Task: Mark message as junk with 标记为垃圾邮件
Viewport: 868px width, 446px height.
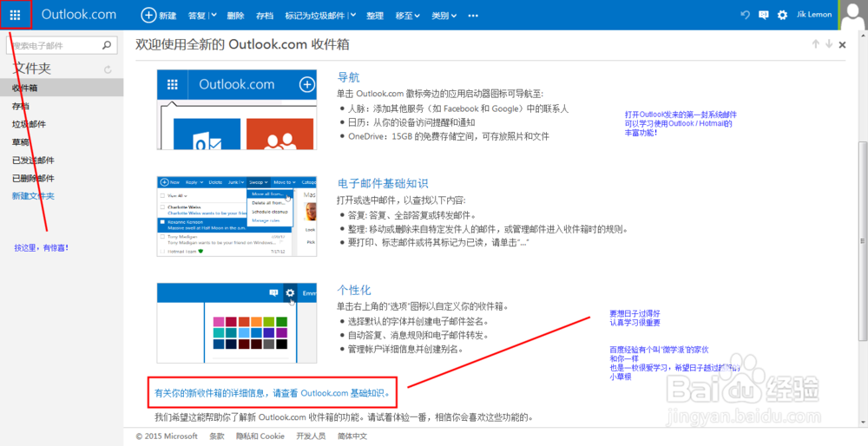Action: point(315,16)
